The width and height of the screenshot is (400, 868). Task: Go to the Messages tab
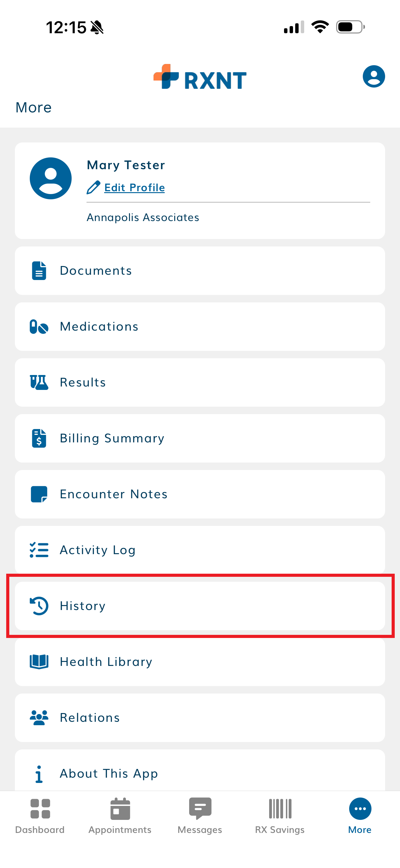(200, 815)
